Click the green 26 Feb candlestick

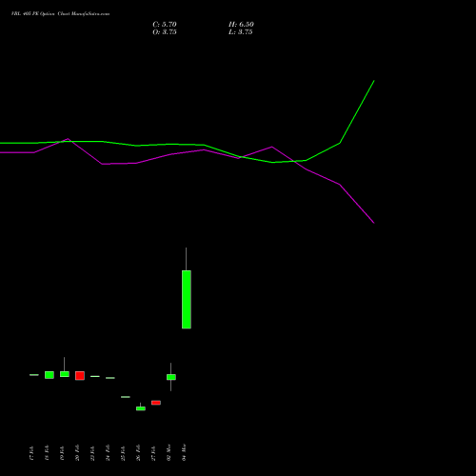coord(141,408)
